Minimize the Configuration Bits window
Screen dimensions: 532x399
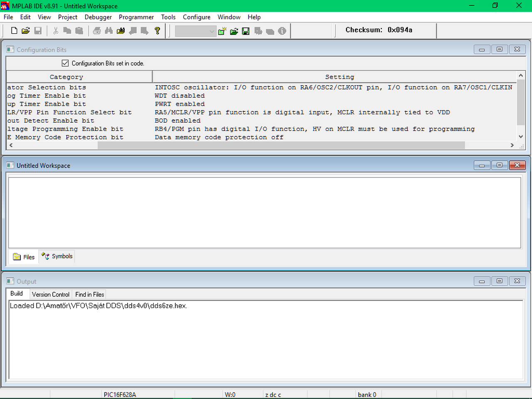[x=482, y=49]
